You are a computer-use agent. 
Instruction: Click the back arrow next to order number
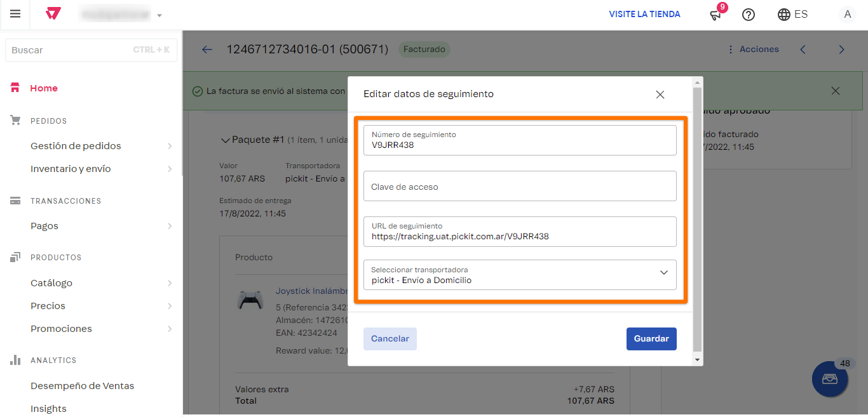coord(207,49)
